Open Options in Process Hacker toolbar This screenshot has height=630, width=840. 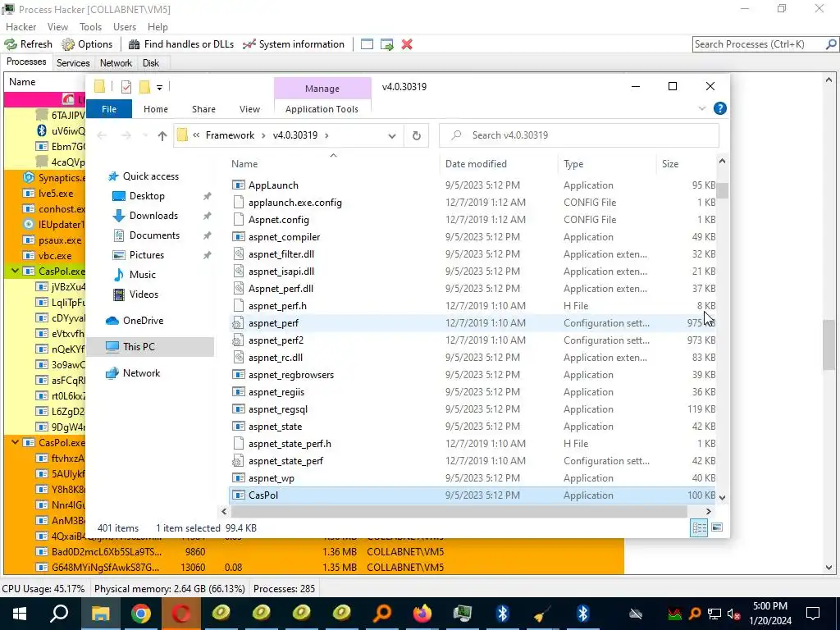point(87,44)
